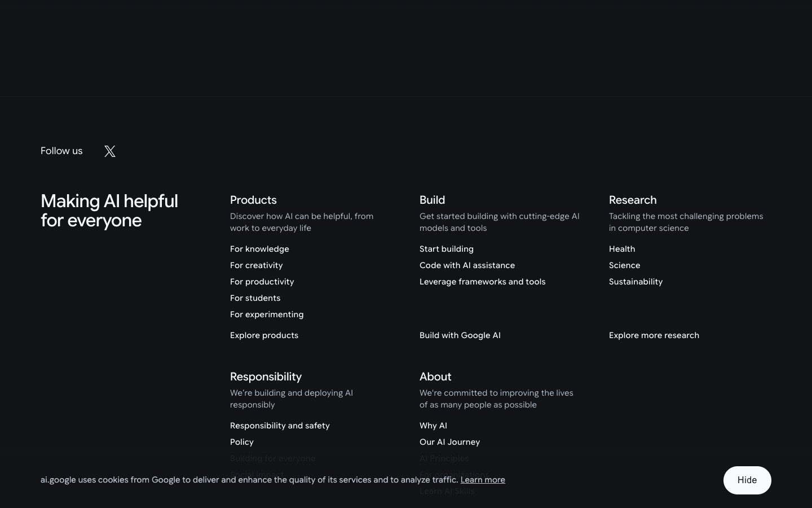Select the For productivity link
Viewport: 812px width, 508px height.
click(x=262, y=282)
